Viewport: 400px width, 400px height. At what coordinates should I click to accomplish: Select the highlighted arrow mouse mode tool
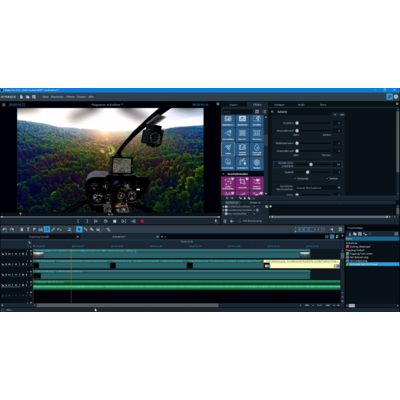[79, 229]
